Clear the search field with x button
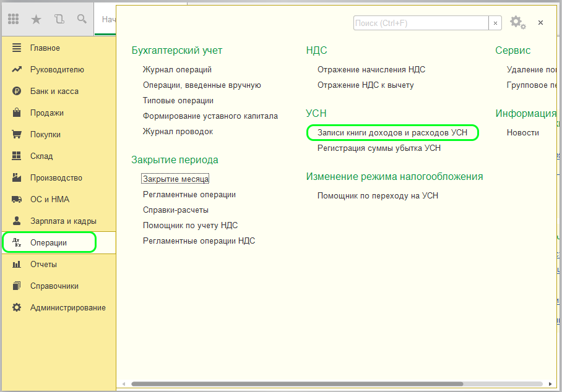The image size is (562, 392). 495,23
